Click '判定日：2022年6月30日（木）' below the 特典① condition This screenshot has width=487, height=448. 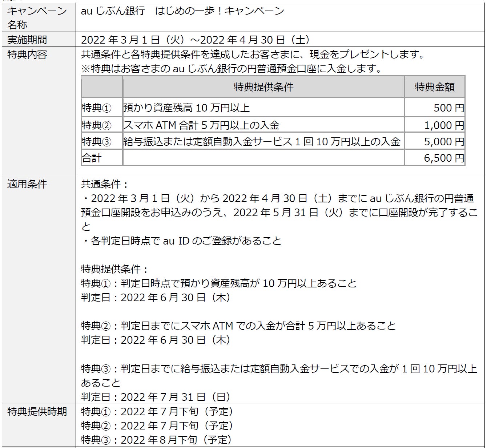tap(156, 297)
